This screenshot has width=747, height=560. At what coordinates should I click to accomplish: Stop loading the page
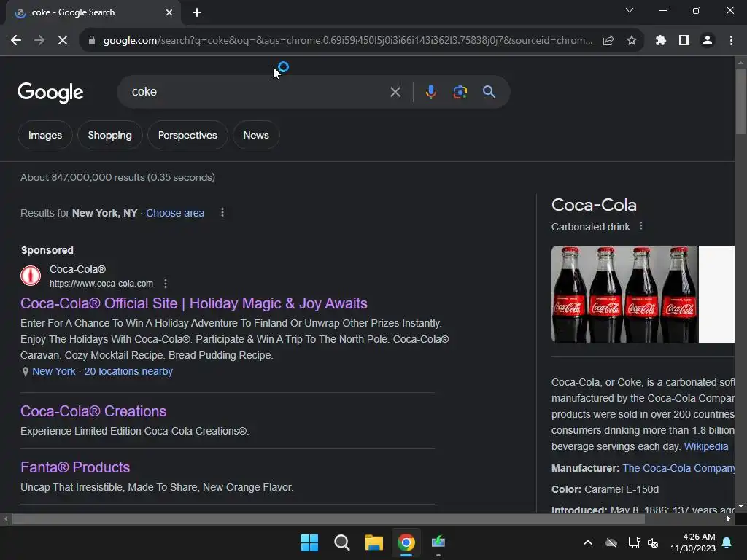coord(63,41)
